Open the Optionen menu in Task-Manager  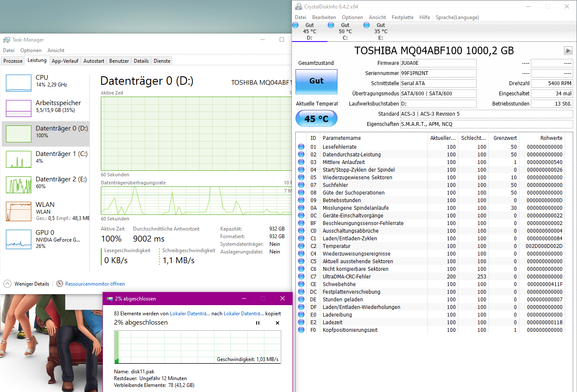(x=31, y=50)
